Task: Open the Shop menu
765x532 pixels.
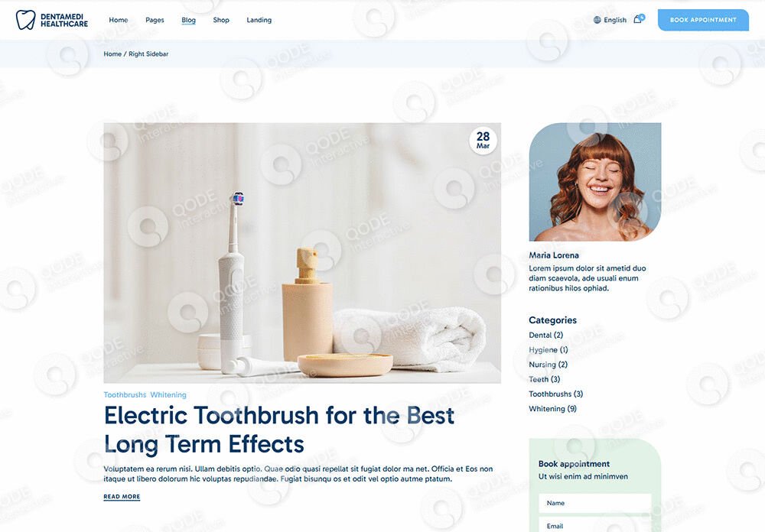Action: 221,20
